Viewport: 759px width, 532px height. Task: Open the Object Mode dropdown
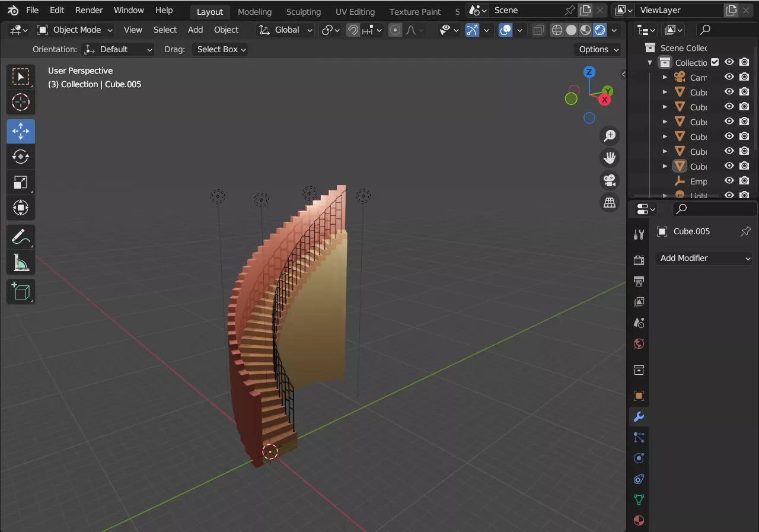pyautogui.click(x=75, y=30)
